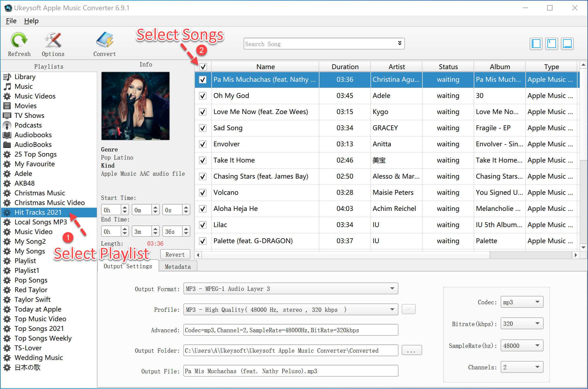The width and height of the screenshot is (588, 389).
Task: Uncheck the Sad Song checkbox
Action: point(203,128)
